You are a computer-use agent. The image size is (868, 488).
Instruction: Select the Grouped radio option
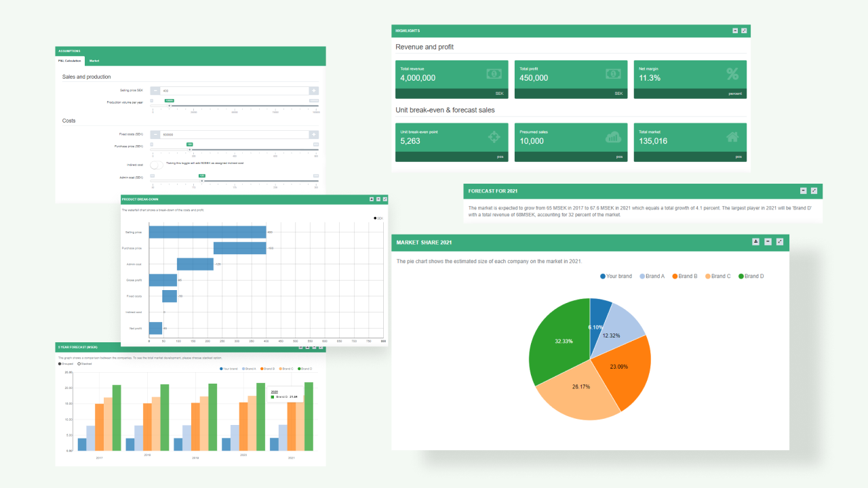click(64, 364)
